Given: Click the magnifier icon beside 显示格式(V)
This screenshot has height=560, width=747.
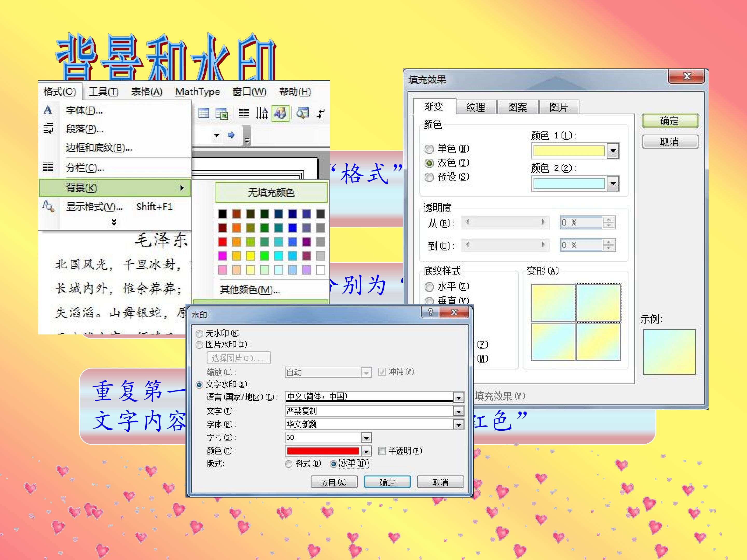Looking at the screenshot, I should 48,206.
